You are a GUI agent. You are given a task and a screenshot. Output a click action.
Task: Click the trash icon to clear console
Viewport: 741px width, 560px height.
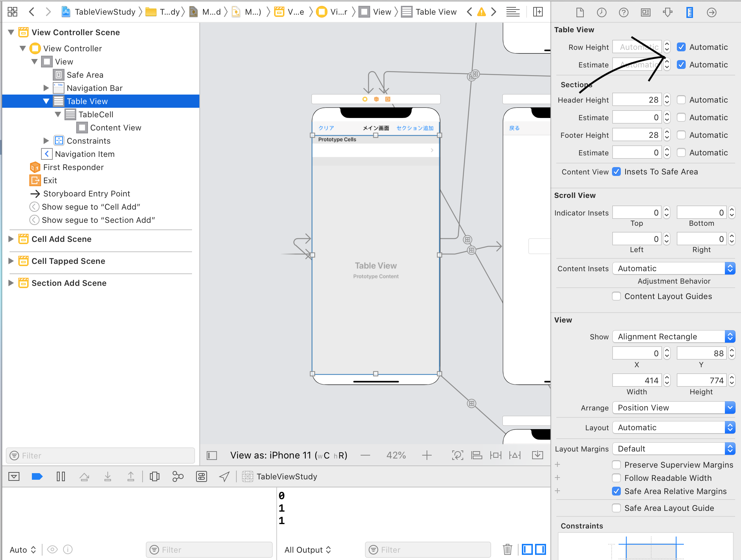pyautogui.click(x=507, y=549)
